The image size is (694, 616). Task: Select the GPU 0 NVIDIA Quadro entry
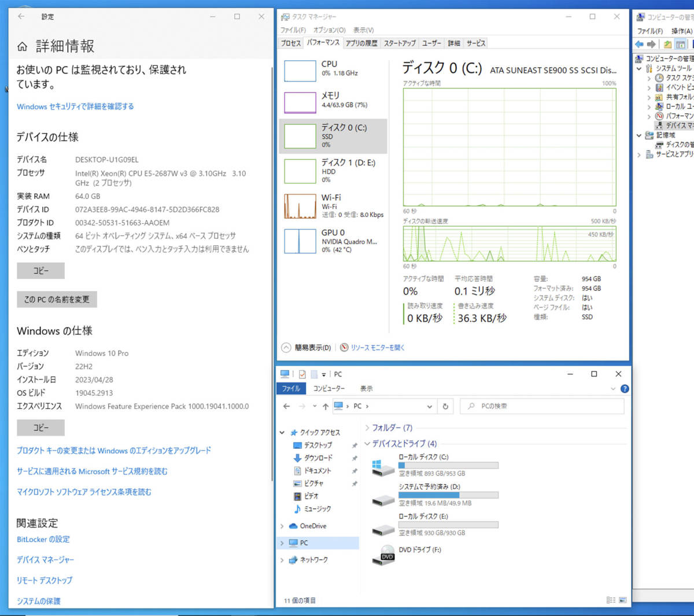coord(333,241)
